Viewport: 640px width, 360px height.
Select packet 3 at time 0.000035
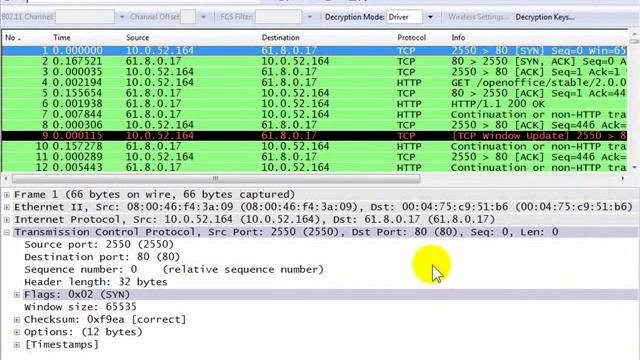point(314,72)
